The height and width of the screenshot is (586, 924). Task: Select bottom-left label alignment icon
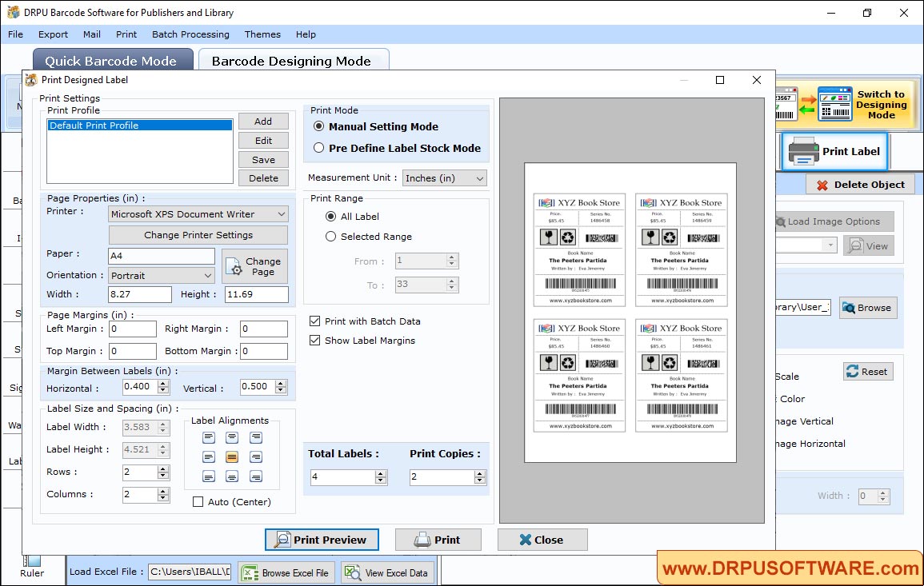tap(209, 476)
